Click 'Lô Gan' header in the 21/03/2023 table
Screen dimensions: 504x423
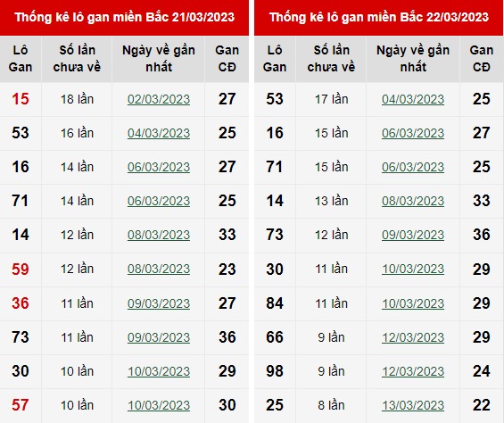[x=21, y=59]
